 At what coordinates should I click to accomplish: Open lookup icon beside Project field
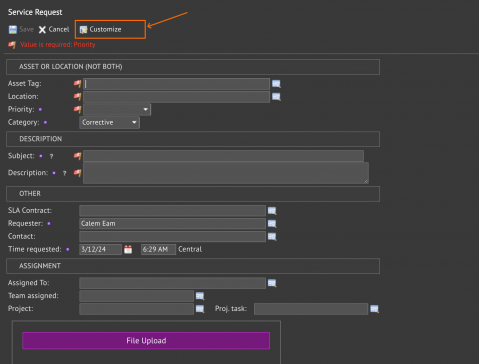[200, 309]
